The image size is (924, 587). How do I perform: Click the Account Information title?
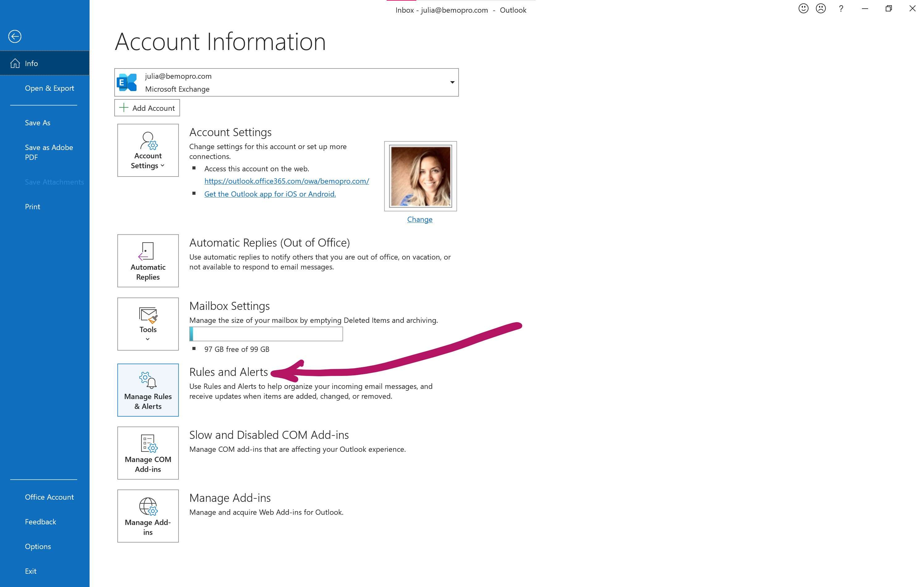pyautogui.click(x=220, y=41)
